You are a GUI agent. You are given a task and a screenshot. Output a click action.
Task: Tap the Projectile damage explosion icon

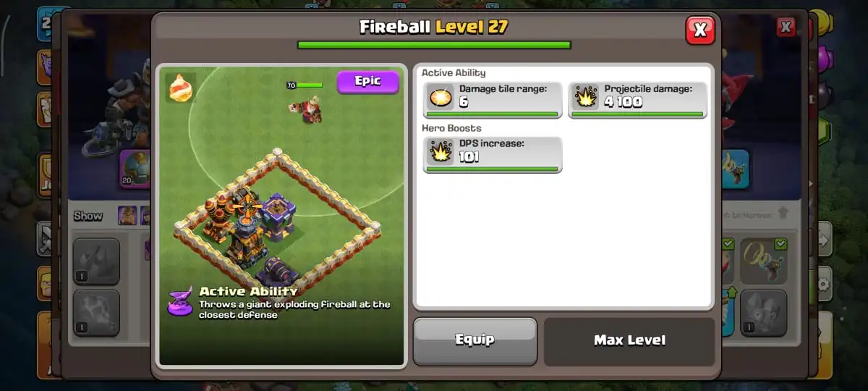[584, 97]
